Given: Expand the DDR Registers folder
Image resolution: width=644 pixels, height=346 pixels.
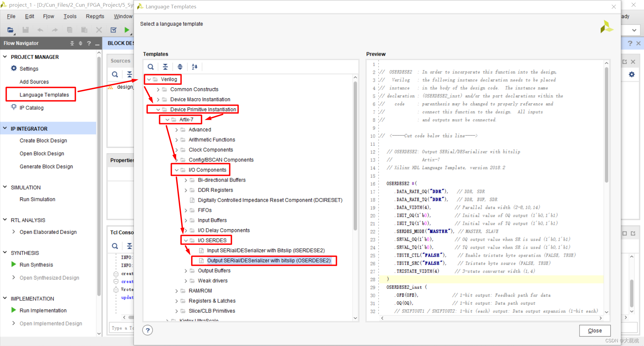Looking at the screenshot, I should [x=186, y=190].
